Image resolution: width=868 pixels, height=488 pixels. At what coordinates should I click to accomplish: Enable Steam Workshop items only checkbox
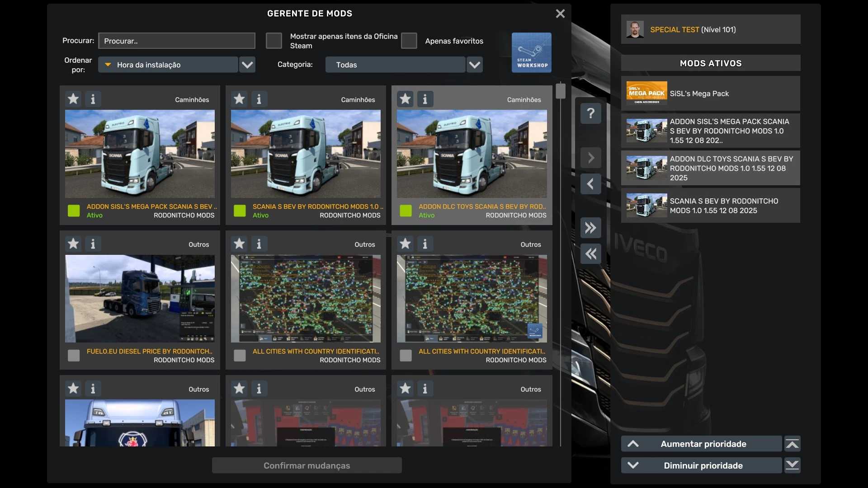click(x=274, y=41)
